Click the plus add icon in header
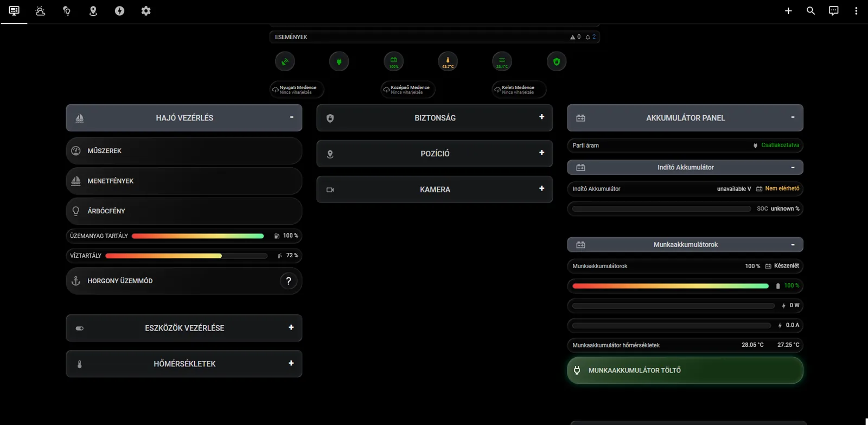 tap(788, 11)
